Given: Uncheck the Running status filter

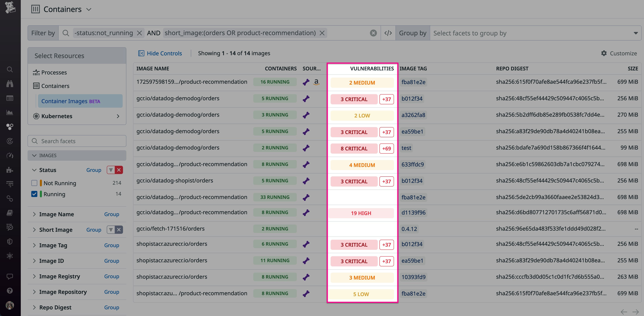Looking at the screenshot, I should click(x=34, y=194).
